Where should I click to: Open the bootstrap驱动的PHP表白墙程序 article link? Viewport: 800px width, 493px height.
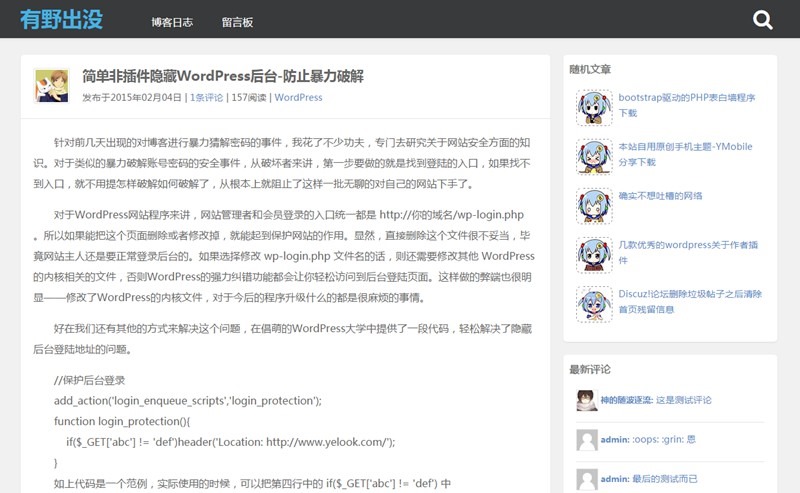click(687, 105)
